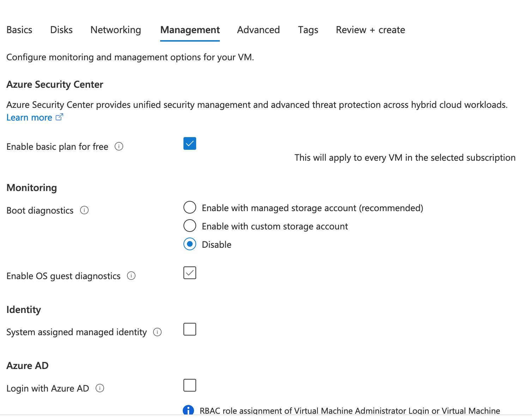Show info for Enable basic plan for free
Screen dimensions: 532x418
119,146
